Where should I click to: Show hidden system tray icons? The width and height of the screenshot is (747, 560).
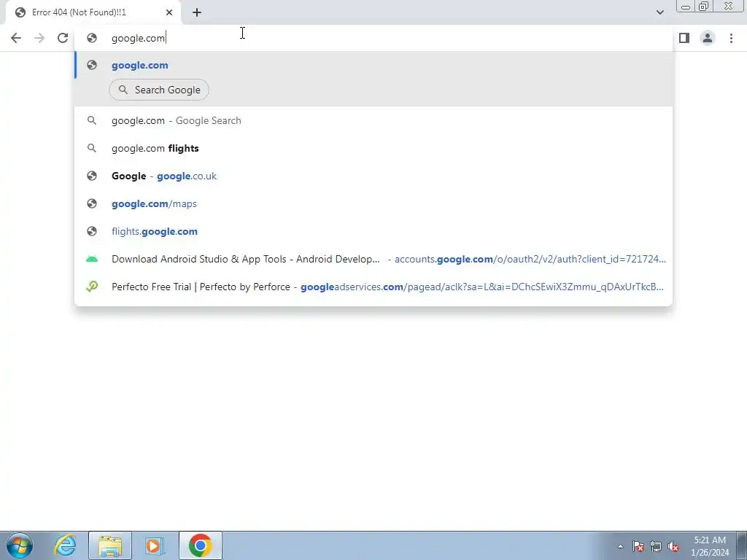[x=620, y=546]
